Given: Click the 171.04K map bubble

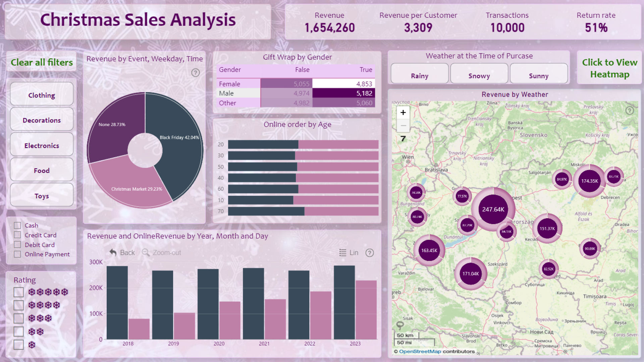Looking at the screenshot, I should click(471, 274).
